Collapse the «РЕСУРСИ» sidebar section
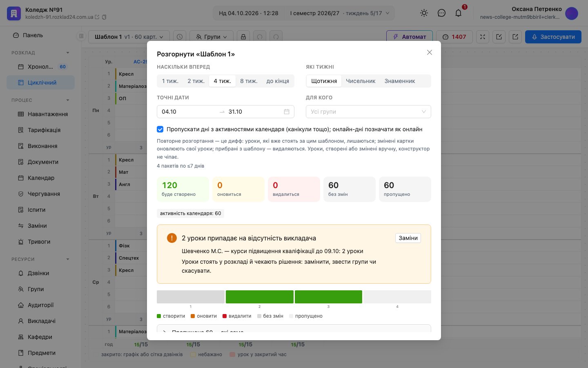 pyautogui.click(x=68, y=259)
